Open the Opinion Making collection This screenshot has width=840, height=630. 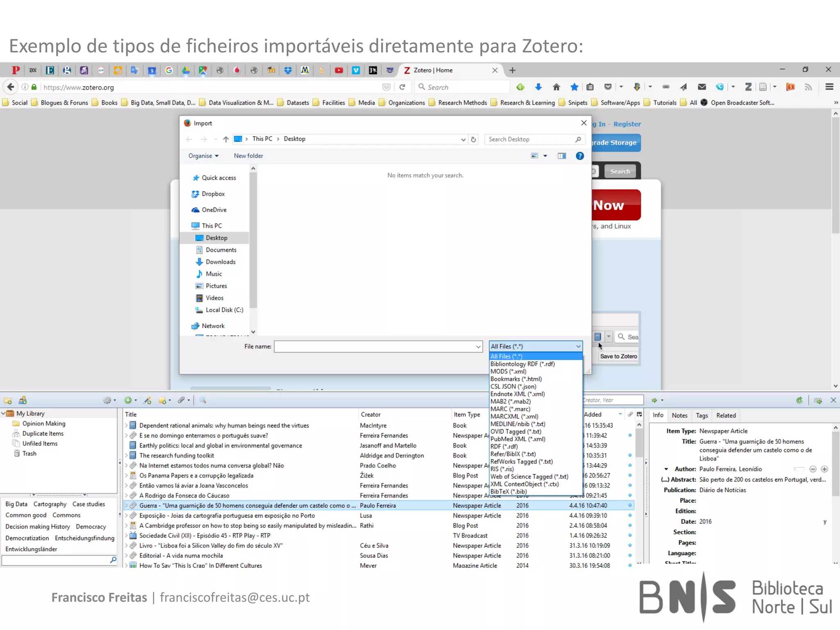pos(43,424)
